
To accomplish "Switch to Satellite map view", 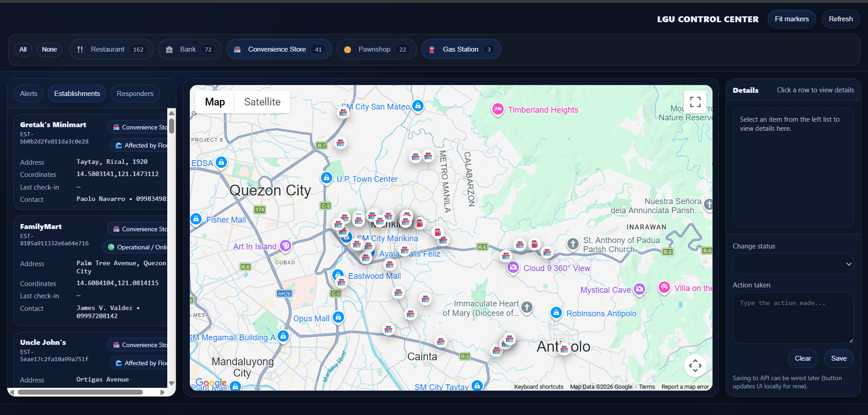I will coord(262,102).
